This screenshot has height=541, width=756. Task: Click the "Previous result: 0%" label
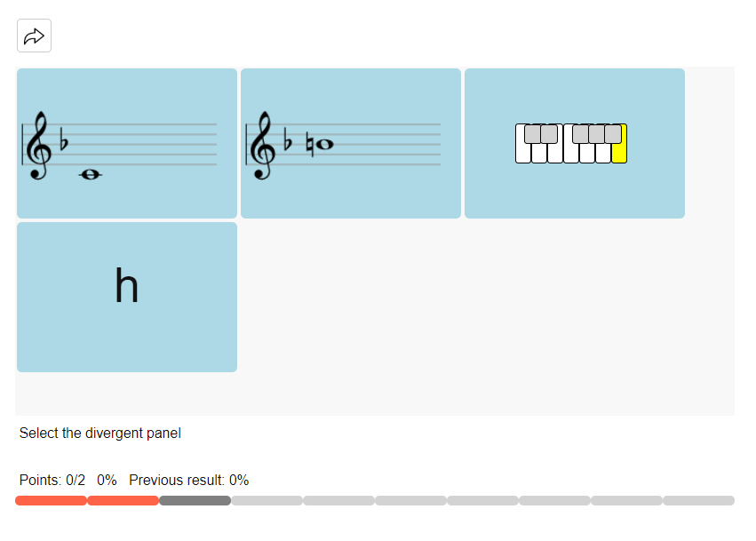[x=188, y=481]
